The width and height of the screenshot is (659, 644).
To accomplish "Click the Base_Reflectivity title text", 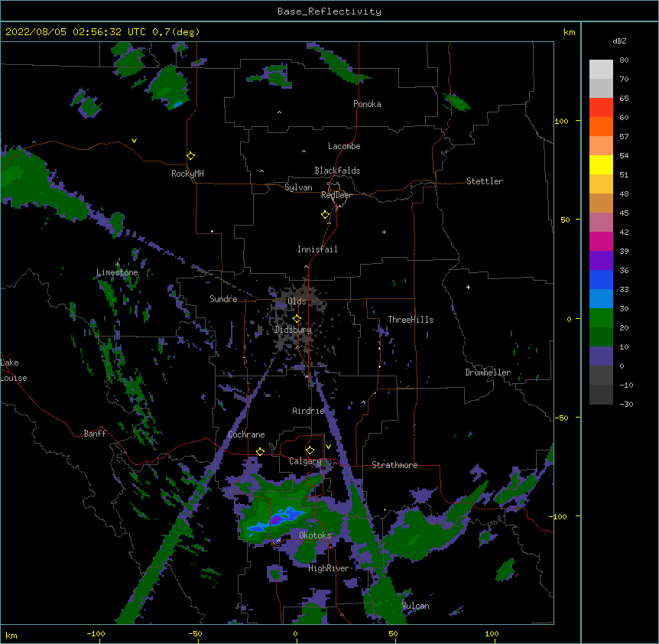I will pos(329,11).
